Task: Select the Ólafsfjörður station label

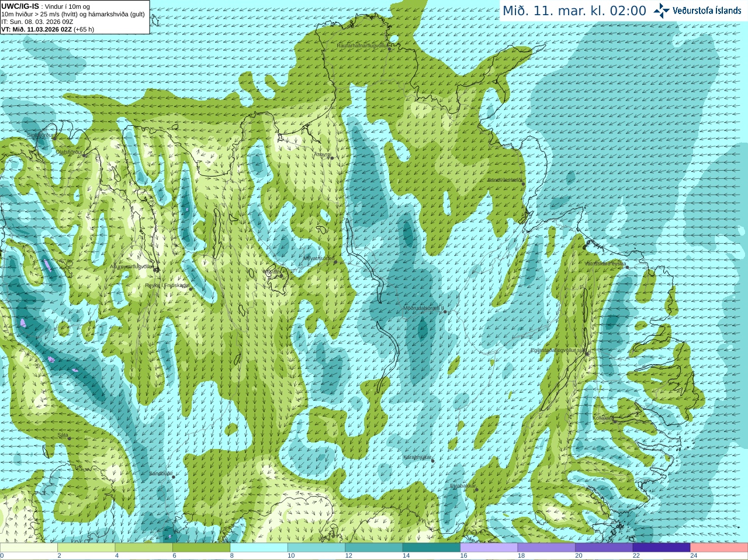Action: (x=68, y=151)
